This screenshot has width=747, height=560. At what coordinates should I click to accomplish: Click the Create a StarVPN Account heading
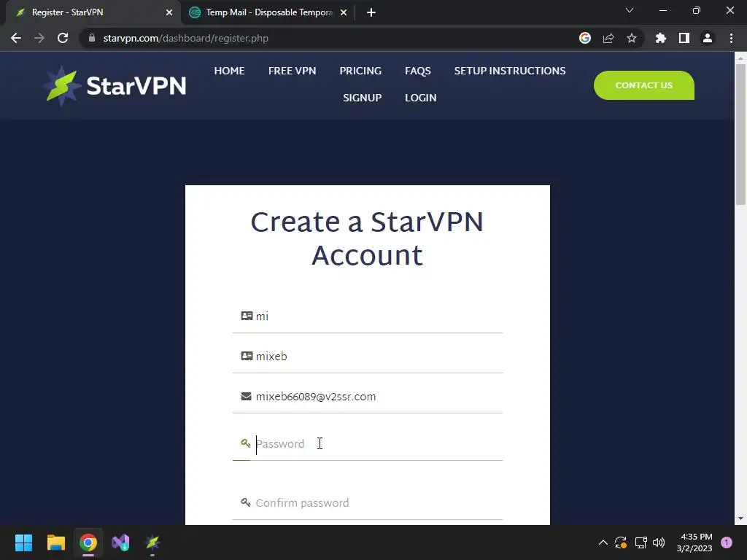click(368, 238)
